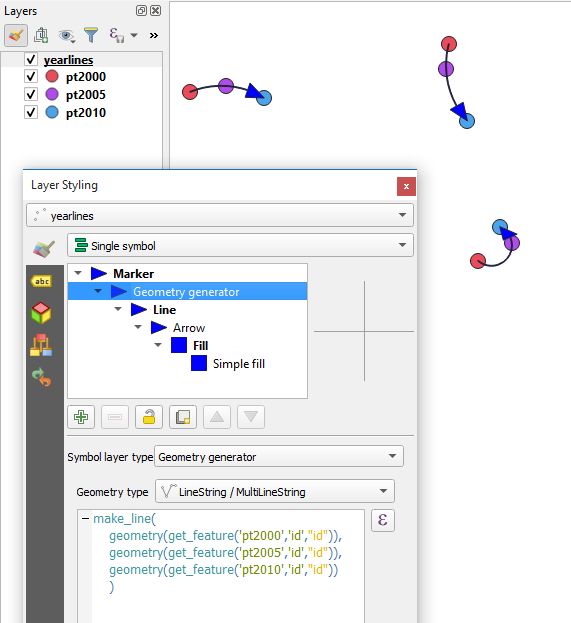The height and width of the screenshot is (623, 571).
Task: Toggle the yearlines layer checkbox
Action: pyautogui.click(x=31, y=59)
